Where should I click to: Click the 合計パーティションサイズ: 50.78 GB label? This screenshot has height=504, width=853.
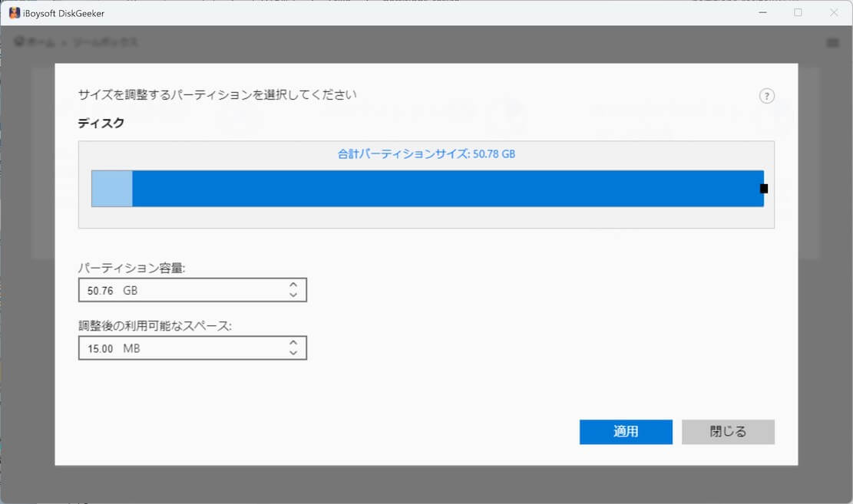(427, 154)
